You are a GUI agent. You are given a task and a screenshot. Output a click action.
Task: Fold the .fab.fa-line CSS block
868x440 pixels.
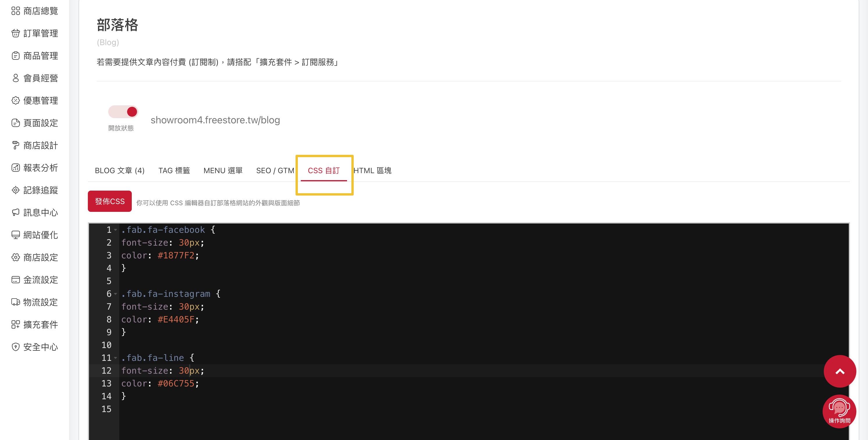(x=115, y=358)
